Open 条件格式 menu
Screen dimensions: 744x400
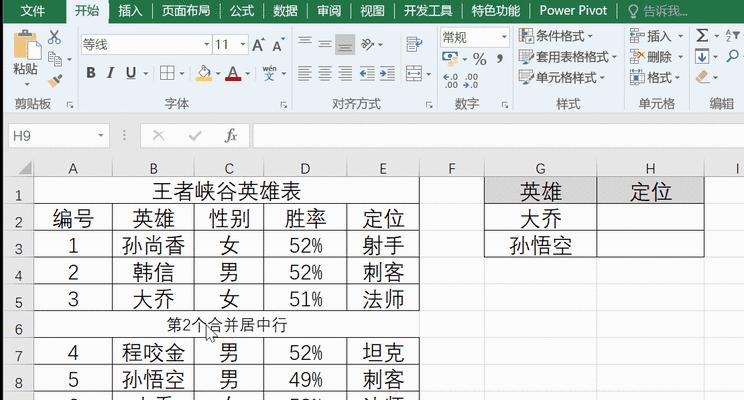pos(556,36)
